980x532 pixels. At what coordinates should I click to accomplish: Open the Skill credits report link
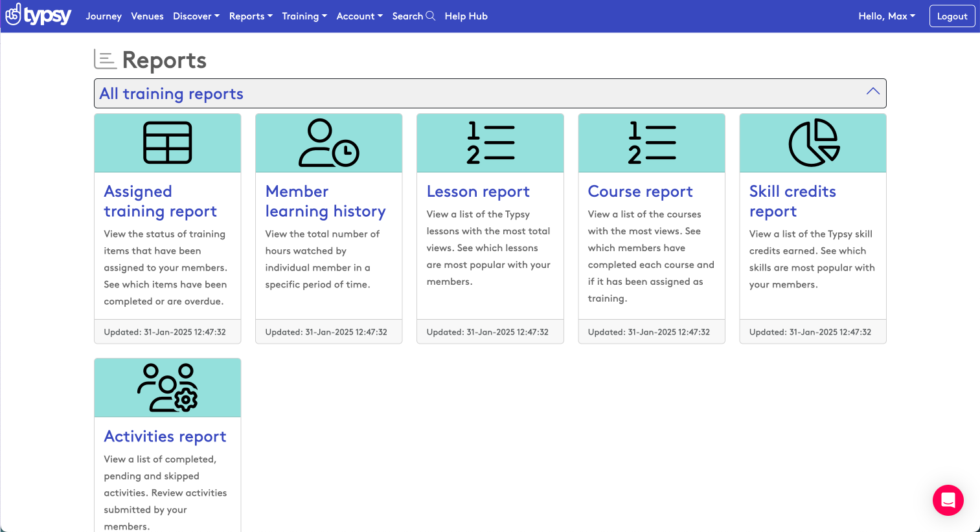793,201
